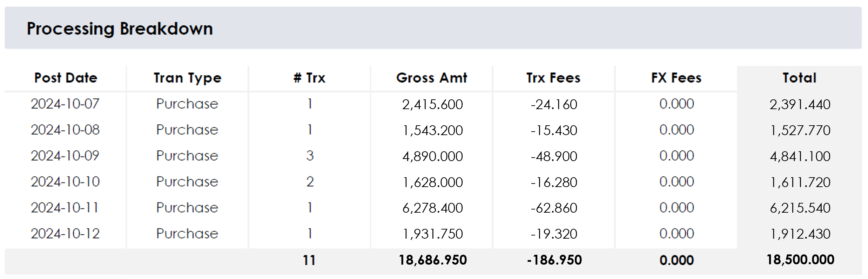Click the summed gross amount 18,686.950

[432, 260]
